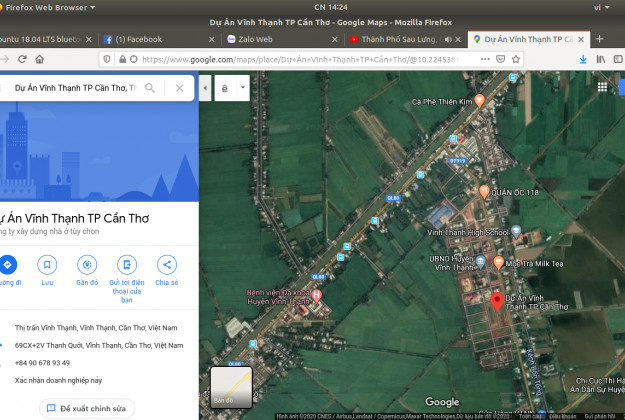Click UBND Huyện Vĩnh Thạnh marker

(x=481, y=261)
